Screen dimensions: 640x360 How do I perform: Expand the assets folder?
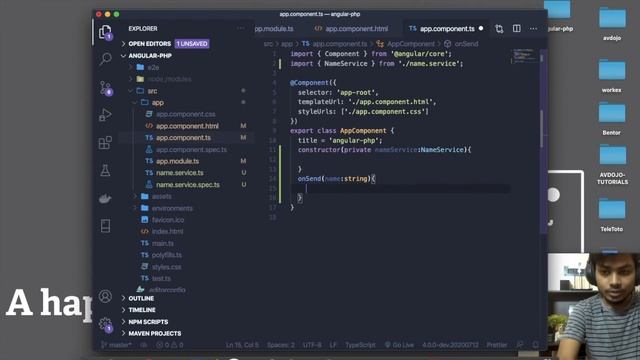tap(161, 196)
